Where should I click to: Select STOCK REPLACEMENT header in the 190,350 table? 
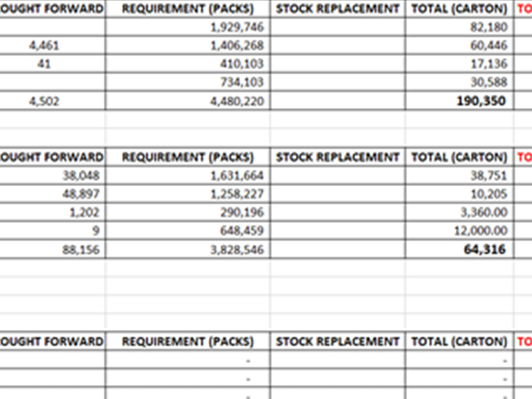(338, 9)
